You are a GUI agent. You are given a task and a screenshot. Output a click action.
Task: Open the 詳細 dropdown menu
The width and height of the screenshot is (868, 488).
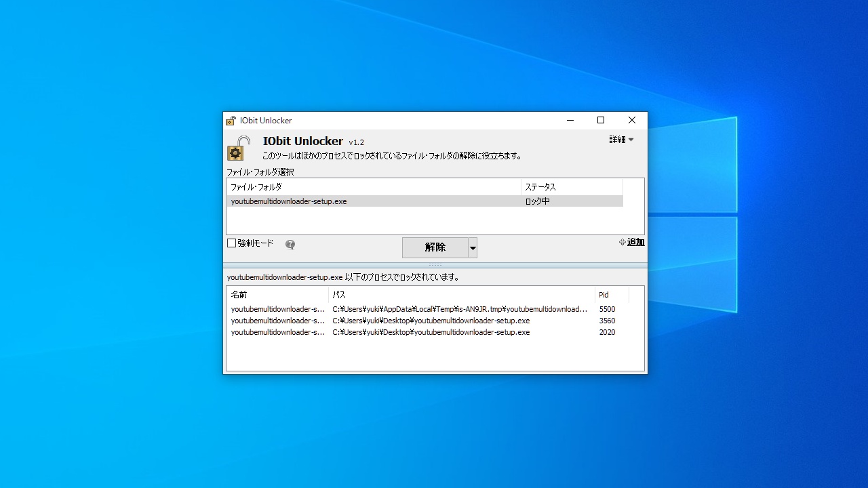(x=621, y=140)
